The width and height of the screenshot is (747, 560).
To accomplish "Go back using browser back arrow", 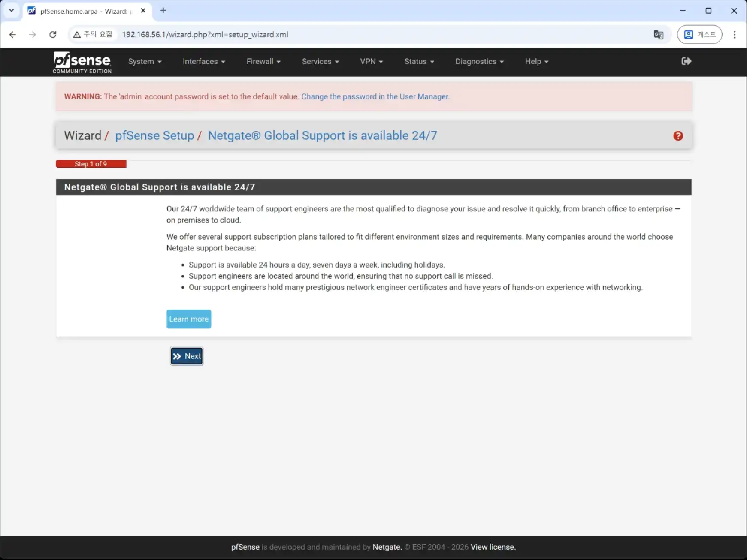I will 13,35.
